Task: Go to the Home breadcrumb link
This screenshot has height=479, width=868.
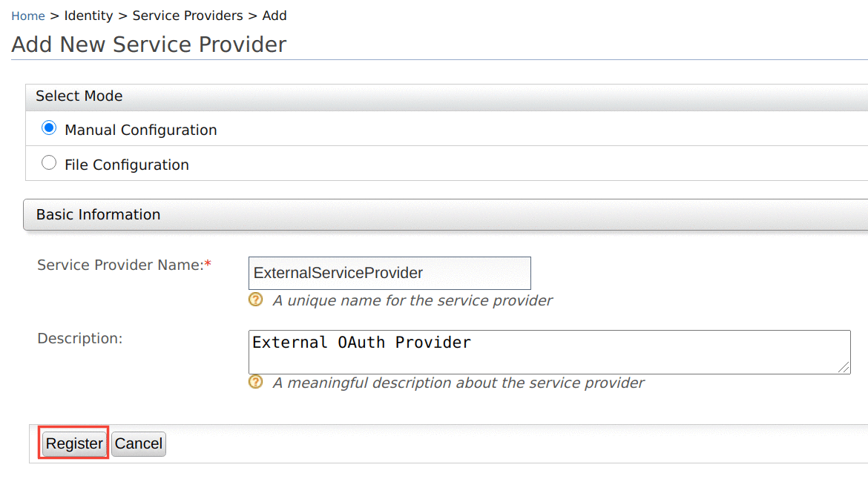Action: click(x=28, y=16)
